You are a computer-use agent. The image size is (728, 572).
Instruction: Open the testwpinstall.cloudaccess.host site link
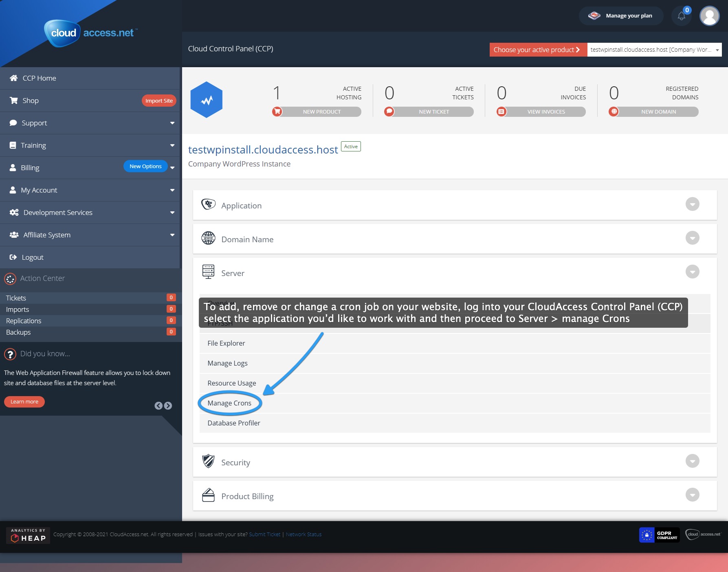(263, 150)
